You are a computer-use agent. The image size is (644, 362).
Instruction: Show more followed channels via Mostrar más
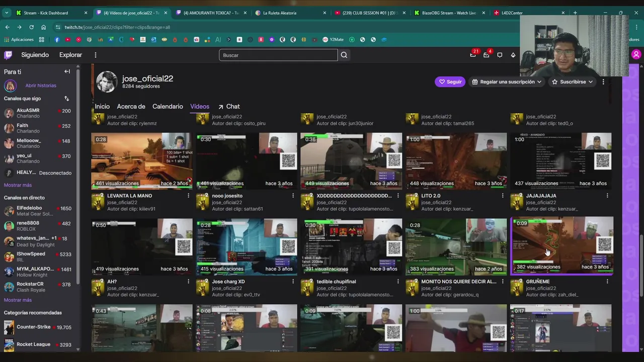coord(18,185)
